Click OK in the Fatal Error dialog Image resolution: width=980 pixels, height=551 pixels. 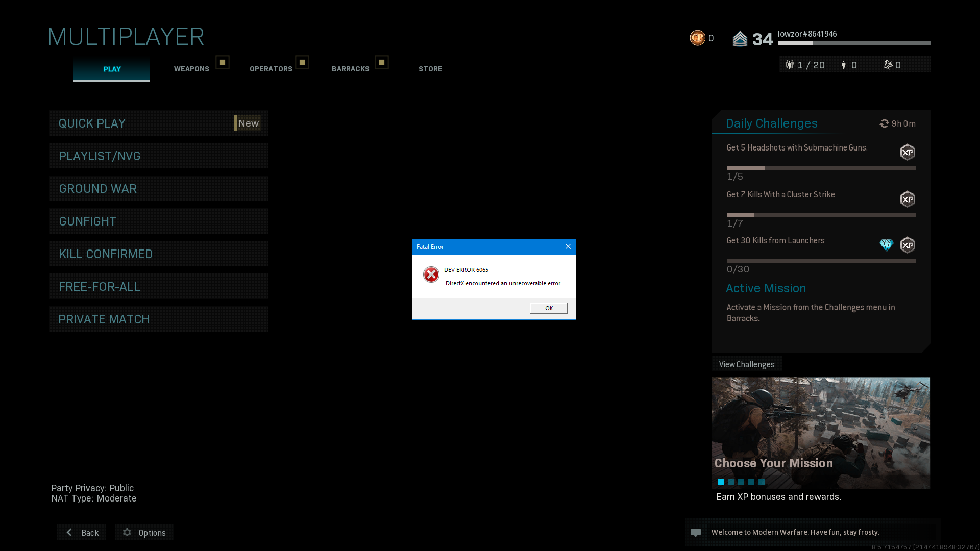[549, 308]
